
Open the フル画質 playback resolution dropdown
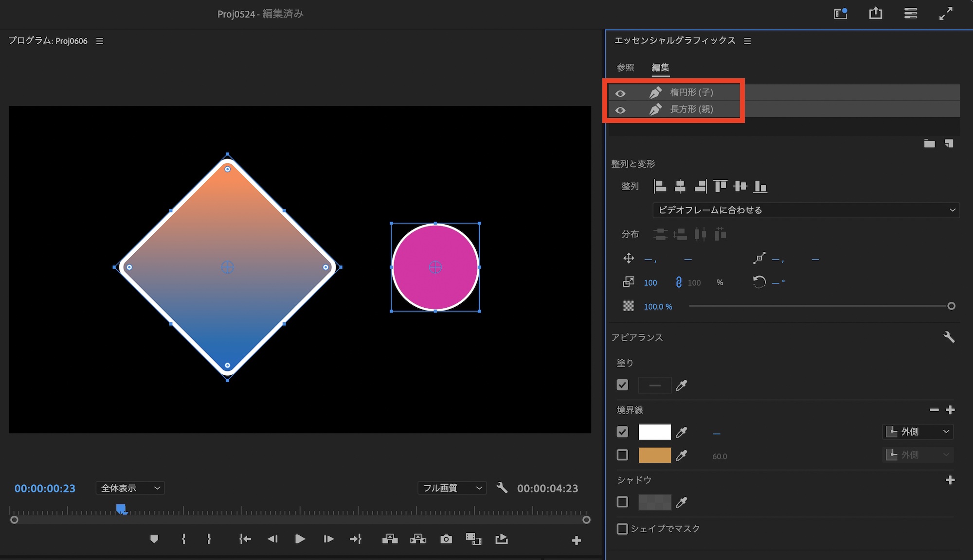[x=452, y=488]
